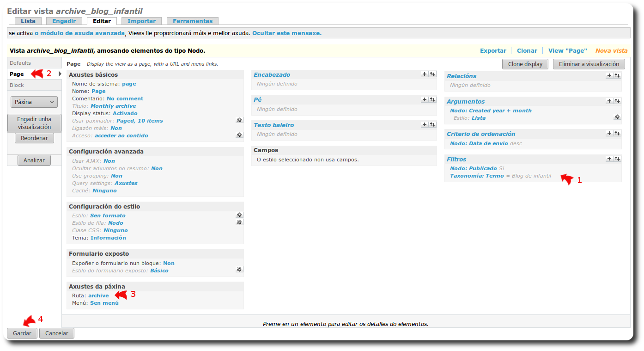Open the pager settings gear in Axustes básicos
The width and height of the screenshot is (644, 351).
coord(239,120)
